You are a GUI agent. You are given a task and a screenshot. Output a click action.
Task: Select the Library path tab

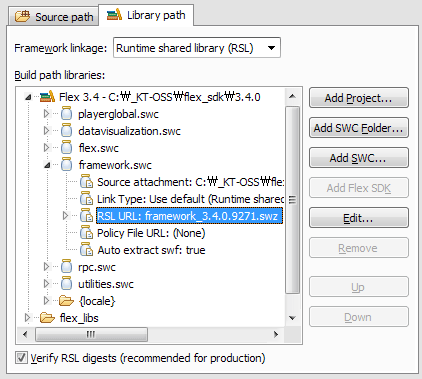(146, 15)
